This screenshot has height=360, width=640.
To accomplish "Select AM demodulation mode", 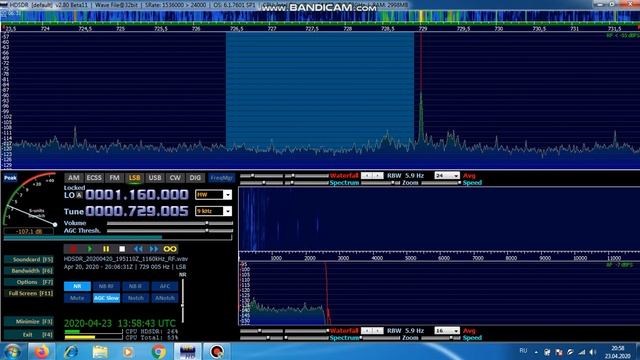I will pos(73,178).
